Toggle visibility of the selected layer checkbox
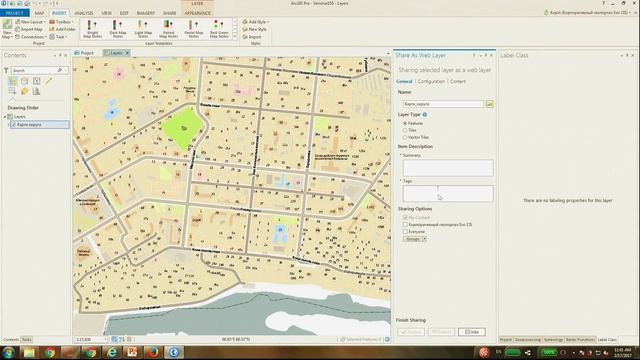This screenshot has width=640, height=360. pos(13,124)
